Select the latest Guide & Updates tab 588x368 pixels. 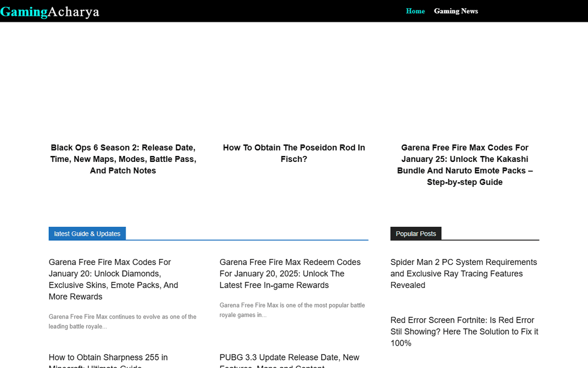87,233
